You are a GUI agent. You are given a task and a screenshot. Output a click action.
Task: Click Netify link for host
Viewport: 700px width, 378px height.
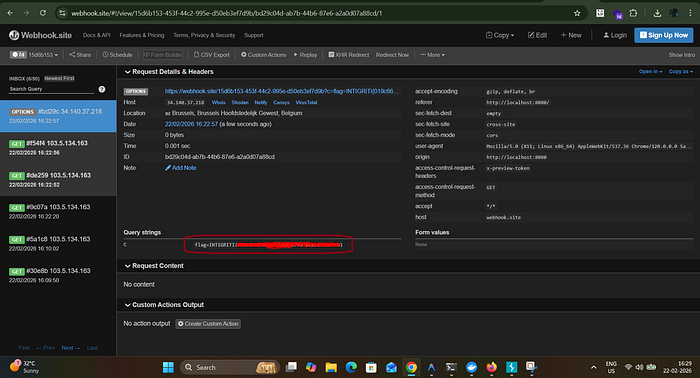pyautogui.click(x=261, y=103)
